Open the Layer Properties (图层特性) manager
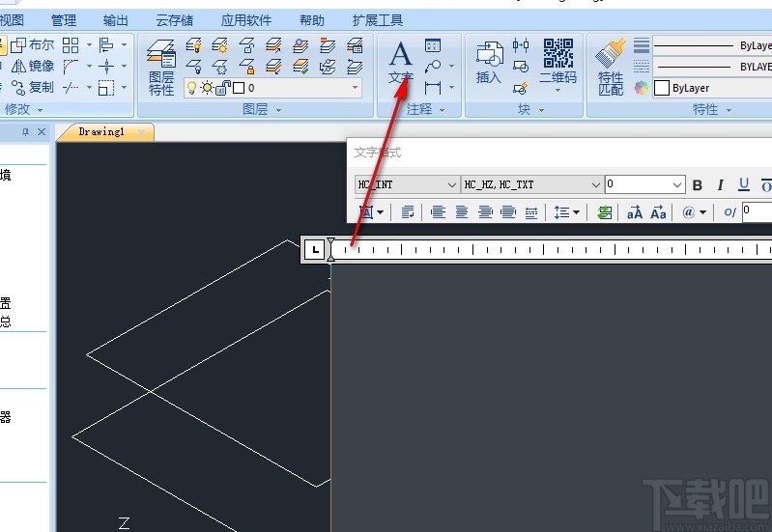Screen dimensions: 772x532 coord(161,68)
